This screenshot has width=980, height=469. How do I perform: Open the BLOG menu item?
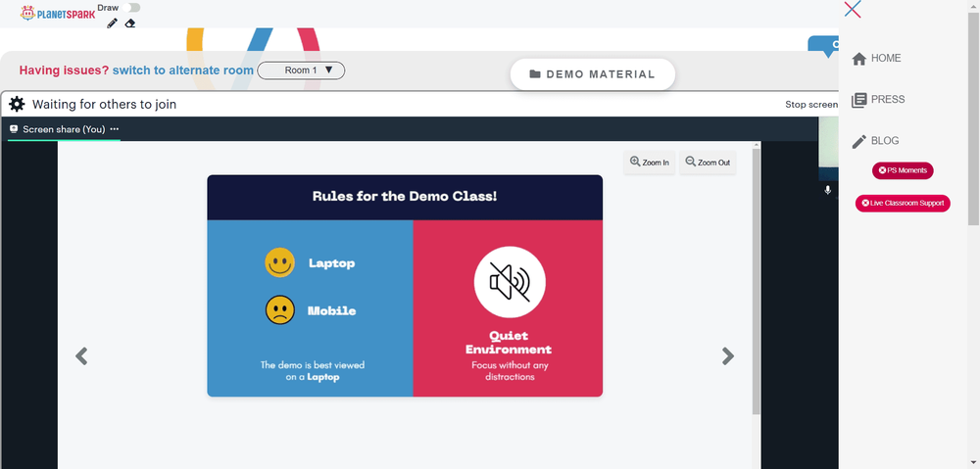pyautogui.click(x=875, y=141)
